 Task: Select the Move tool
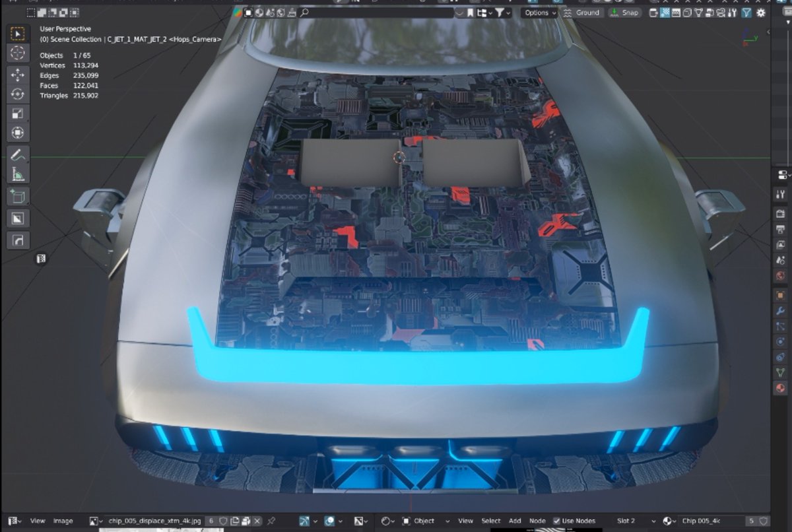pos(18,75)
